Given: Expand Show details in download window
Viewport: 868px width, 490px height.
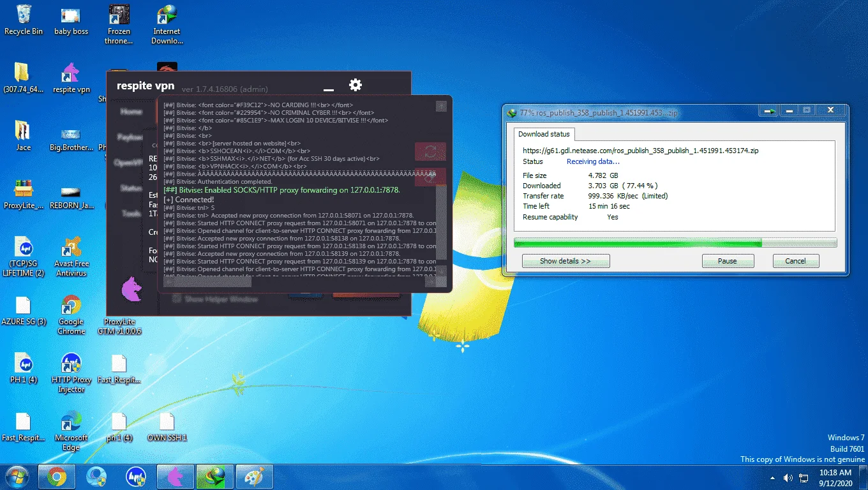Looking at the screenshot, I should click(565, 261).
